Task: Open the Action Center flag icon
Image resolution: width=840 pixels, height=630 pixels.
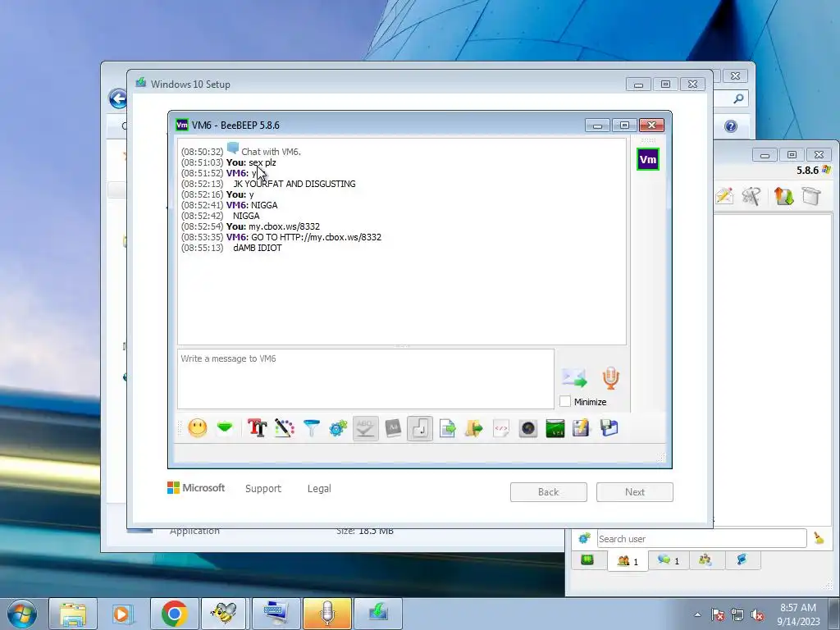Action: coord(717,615)
